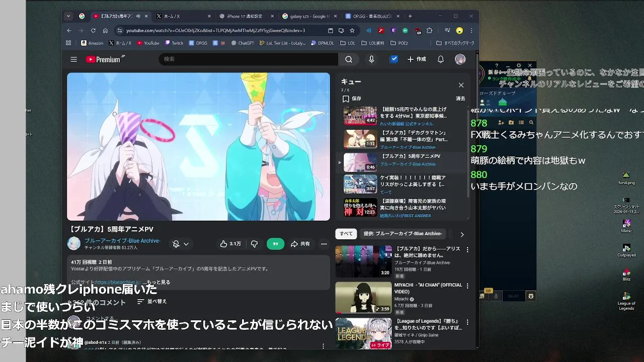Open the POE2 bookmark folder

pyautogui.click(x=399, y=43)
